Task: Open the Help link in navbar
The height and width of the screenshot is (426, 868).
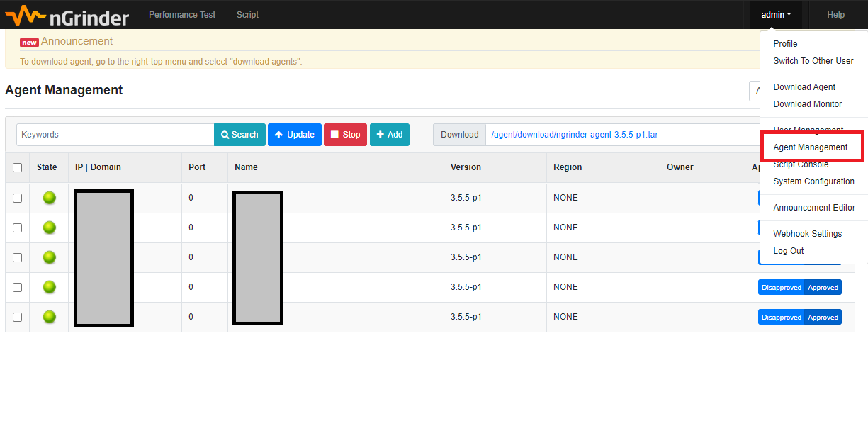Action: (x=836, y=15)
